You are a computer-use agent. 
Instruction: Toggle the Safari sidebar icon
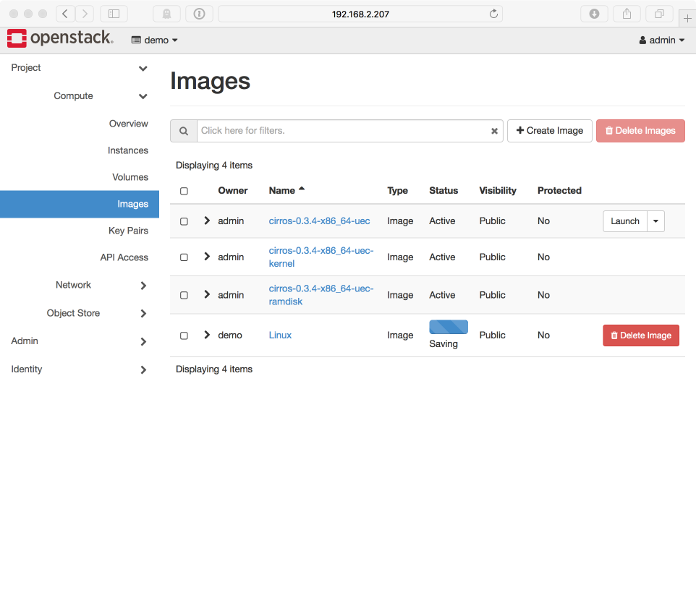[x=114, y=14]
